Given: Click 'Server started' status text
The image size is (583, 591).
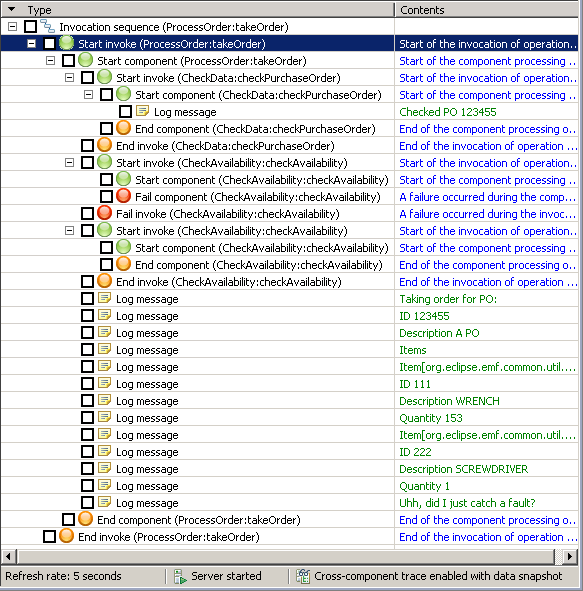Looking at the screenshot, I should coord(226,576).
